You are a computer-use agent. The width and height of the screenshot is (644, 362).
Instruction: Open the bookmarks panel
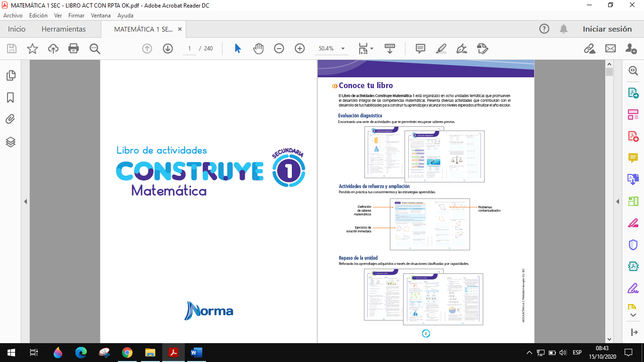10,98
